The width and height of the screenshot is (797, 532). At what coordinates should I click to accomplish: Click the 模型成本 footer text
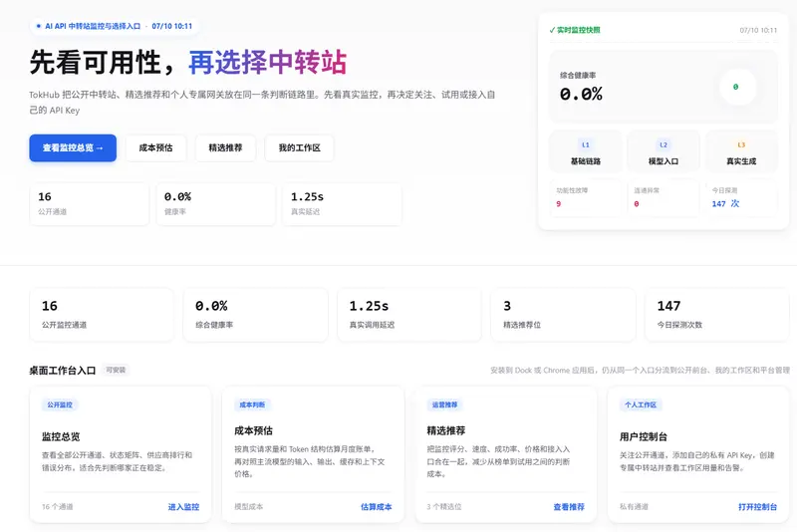click(x=248, y=506)
